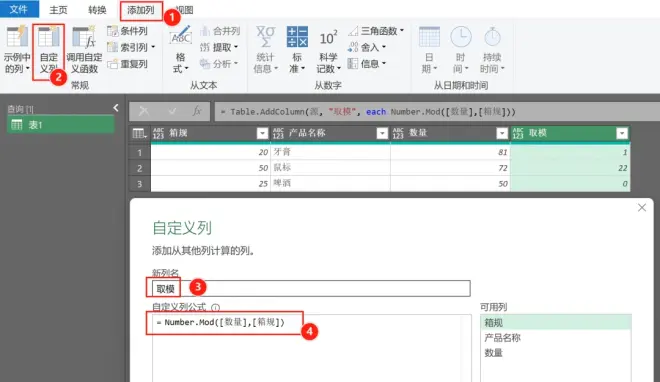Image resolution: width=660 pixels, height=382 pixels.
Task: Open 舍入 rounding dropdown
Action: coord(367,48)
